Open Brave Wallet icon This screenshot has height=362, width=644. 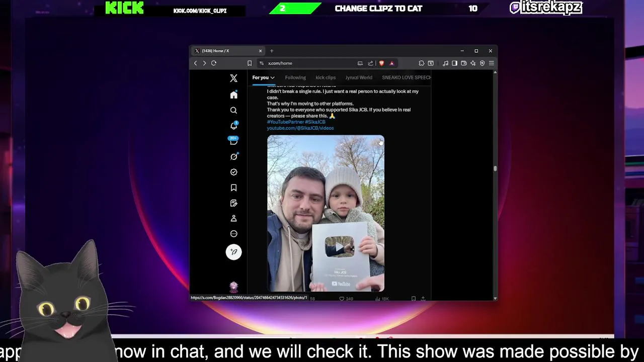464,63
